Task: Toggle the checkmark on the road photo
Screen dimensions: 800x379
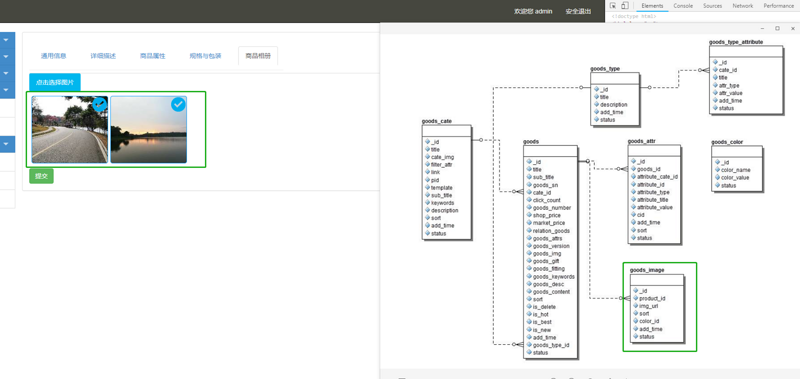Action: 99,105
